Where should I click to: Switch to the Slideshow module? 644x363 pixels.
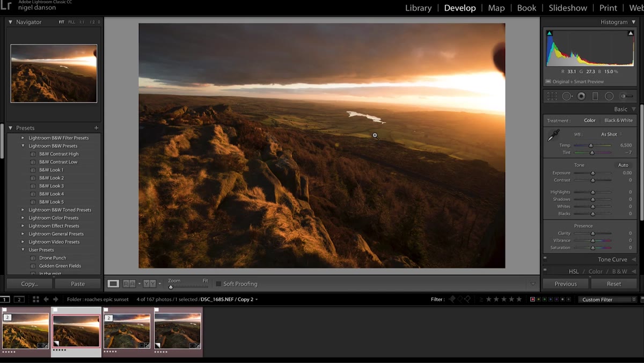tap(568, 8)
